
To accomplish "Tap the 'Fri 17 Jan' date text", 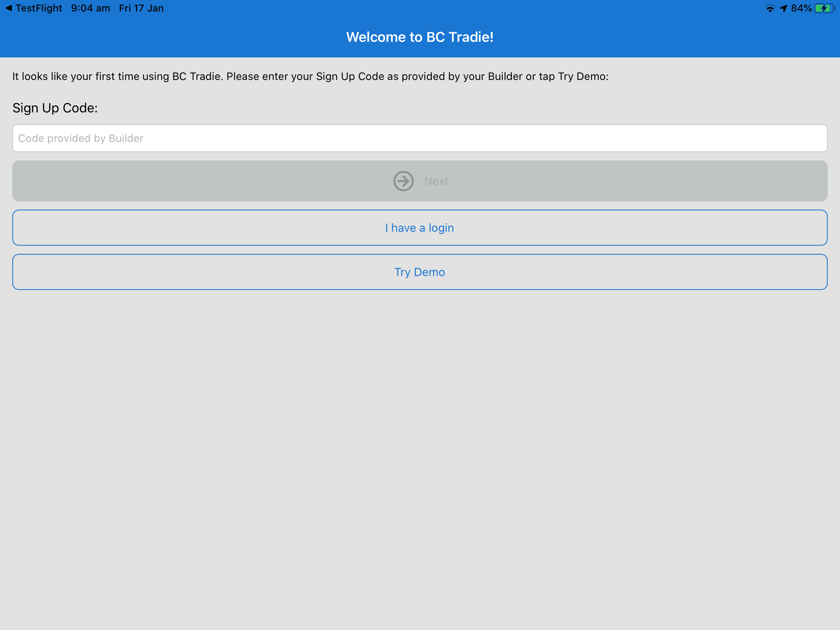I will coord(142,8).
